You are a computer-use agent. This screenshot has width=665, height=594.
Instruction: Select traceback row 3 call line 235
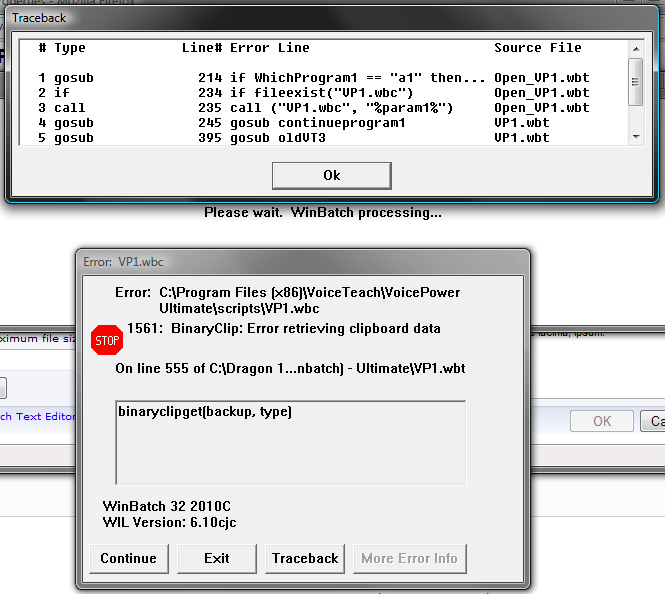point(314,108)
